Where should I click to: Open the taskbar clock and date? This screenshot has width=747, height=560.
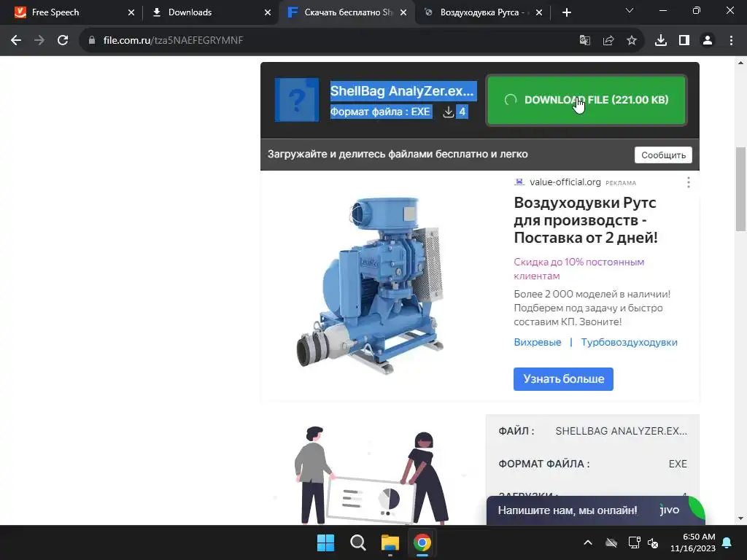click(x=693, y=542)
